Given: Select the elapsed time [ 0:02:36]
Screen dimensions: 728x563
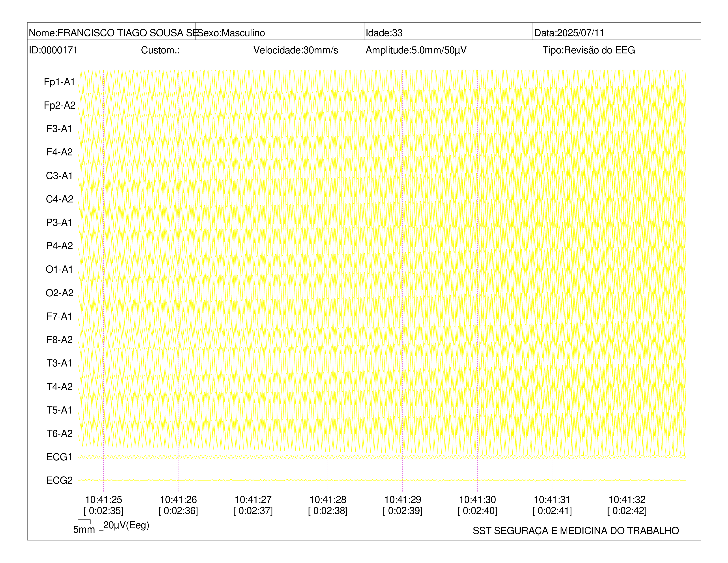Looking at the screenshot, I should point(178,511).
